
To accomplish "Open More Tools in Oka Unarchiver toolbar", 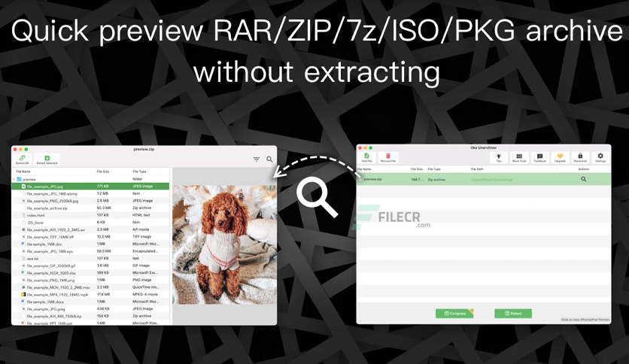I will pos(519,157).
